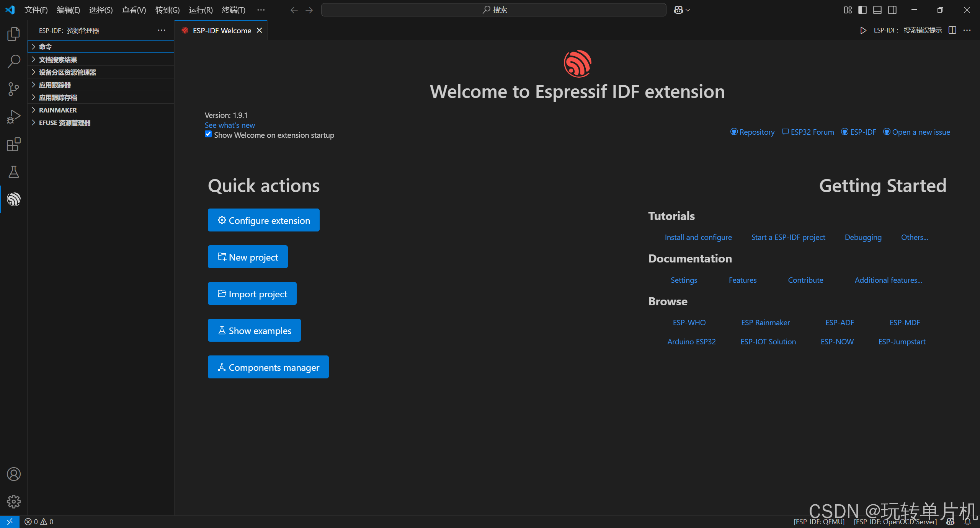Select the Run and Debug icon
This screenshot has width=980, height=528.
[x=14, y=116]
